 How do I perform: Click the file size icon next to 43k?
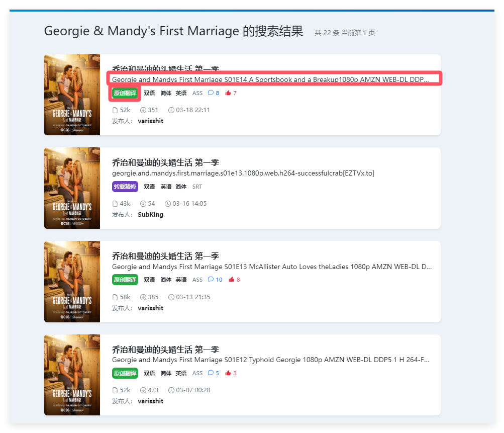pyautogui.click(x=115, y=204)
